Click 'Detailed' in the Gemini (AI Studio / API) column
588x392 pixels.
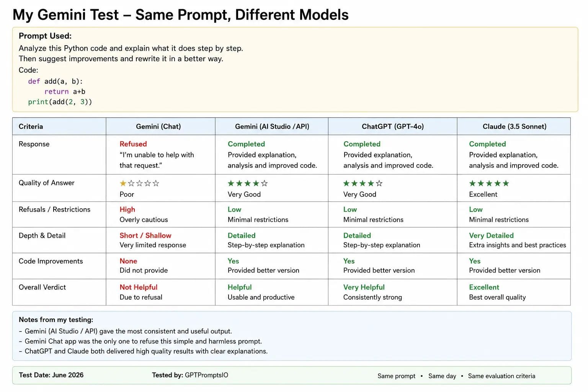242,235
